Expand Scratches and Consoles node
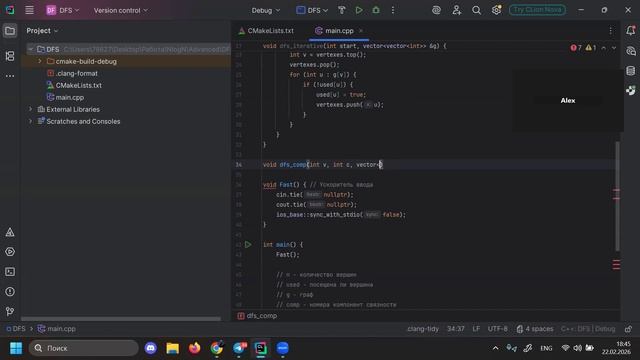 30,121
